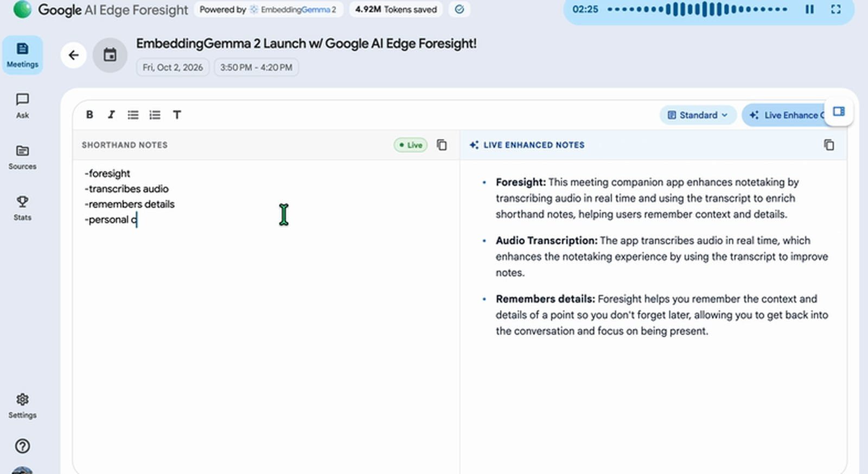Open the Sources section
The image size is (868, 474).
22,157
